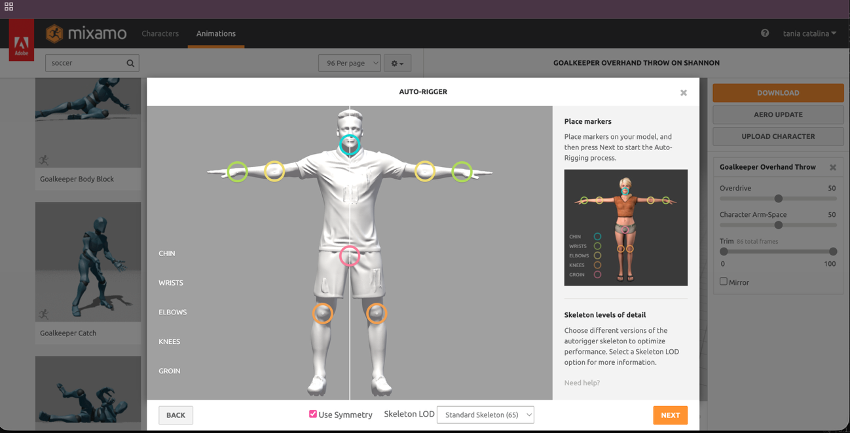Click the cyan chin marker on the model
Viewport: 850px width, 434px height.
pos(350,145)
